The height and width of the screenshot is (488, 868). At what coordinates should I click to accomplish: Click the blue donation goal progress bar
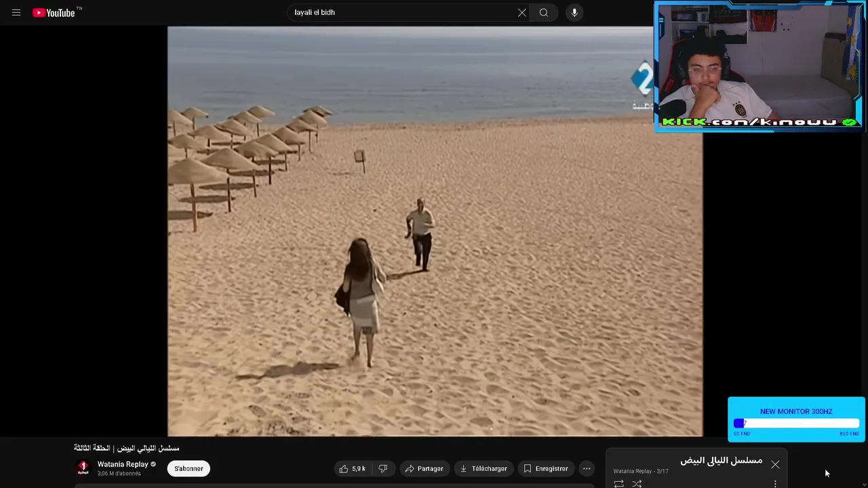pos(796,424)
